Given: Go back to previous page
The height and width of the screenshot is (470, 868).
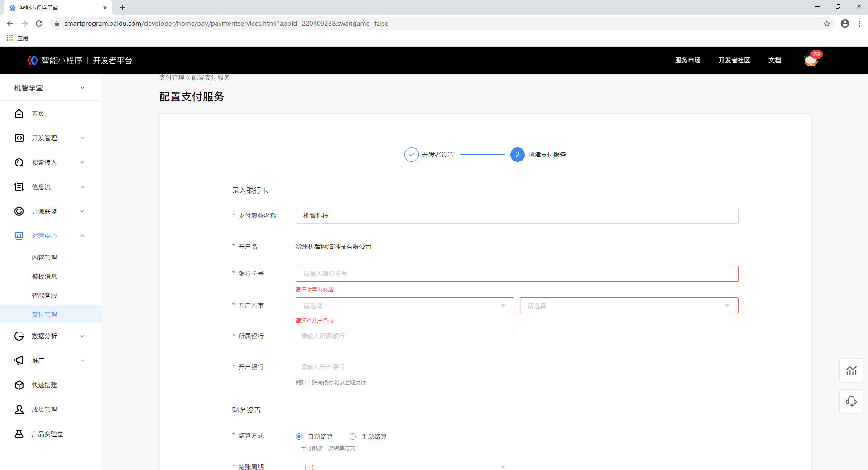Looking at the screenshot, I should 10,24.
